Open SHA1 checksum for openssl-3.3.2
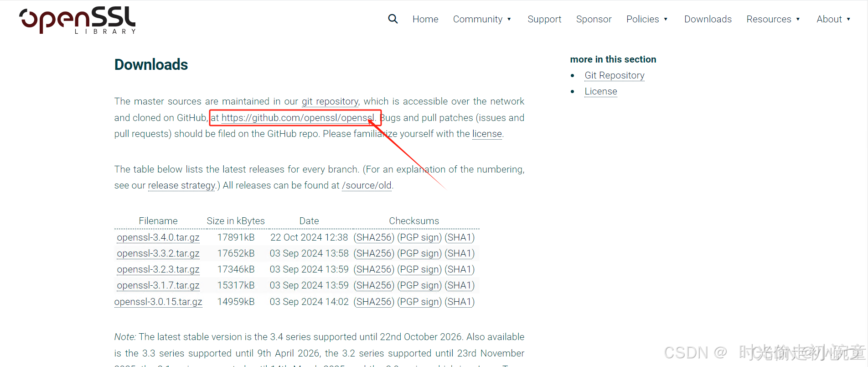 coord(460,253)
